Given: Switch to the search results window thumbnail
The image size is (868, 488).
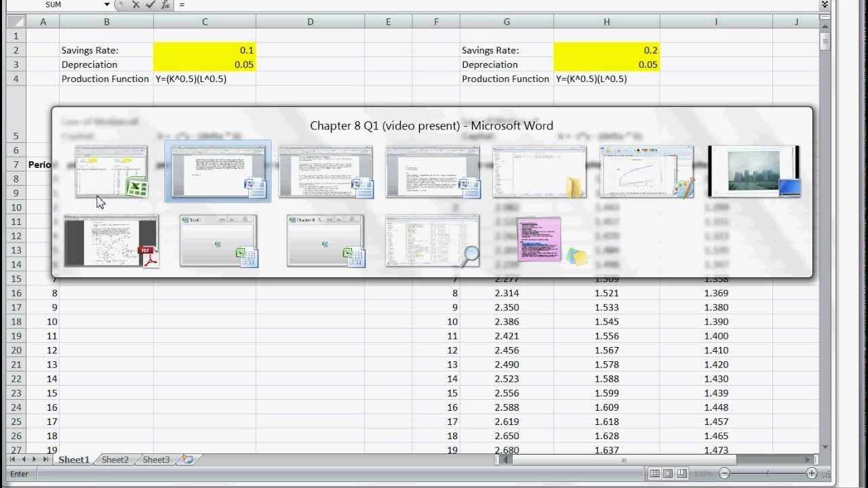Looking at the screenshot, I should click(x=433, y=241).
